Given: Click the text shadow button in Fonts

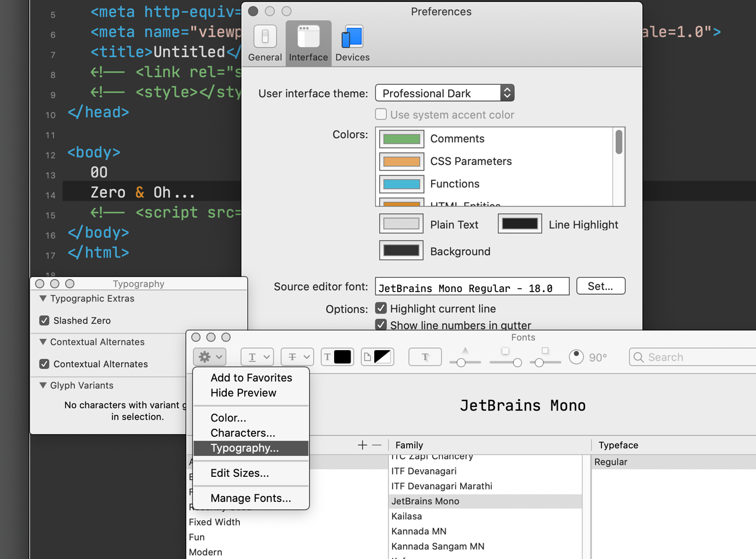Looking at the screenshot, I should [425, 357].
